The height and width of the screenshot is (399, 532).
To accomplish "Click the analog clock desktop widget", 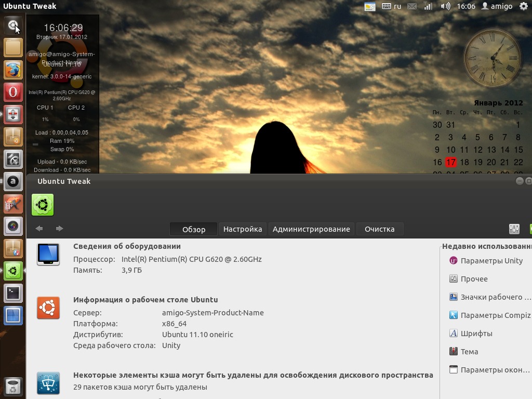I will point(492,58).
